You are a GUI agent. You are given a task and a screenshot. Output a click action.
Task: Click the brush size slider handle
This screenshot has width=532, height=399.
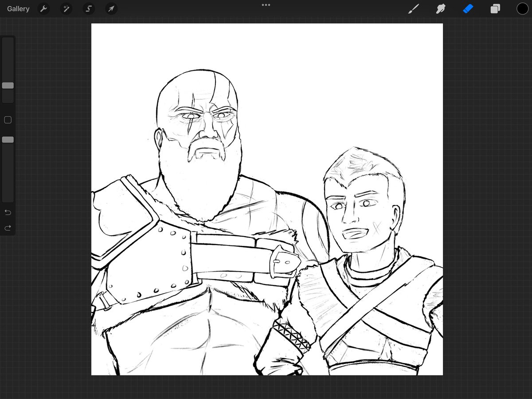coord(8,86)
